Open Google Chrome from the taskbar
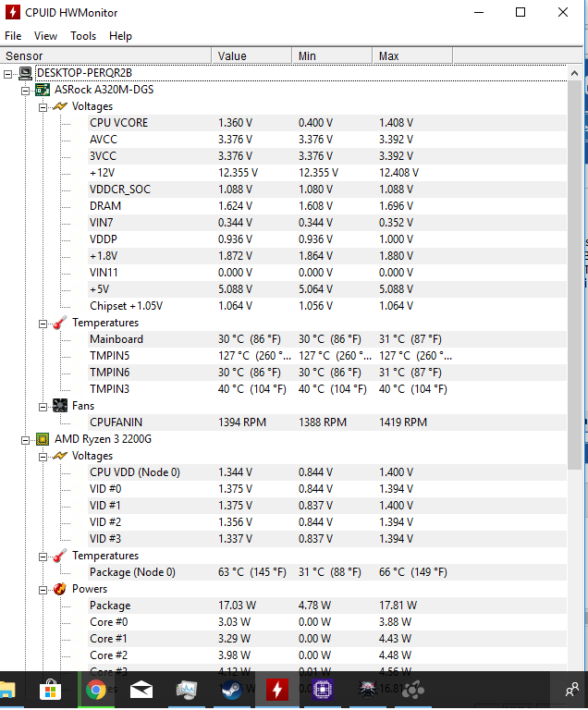This screenshot has height=710, width=588. [96, 690]
